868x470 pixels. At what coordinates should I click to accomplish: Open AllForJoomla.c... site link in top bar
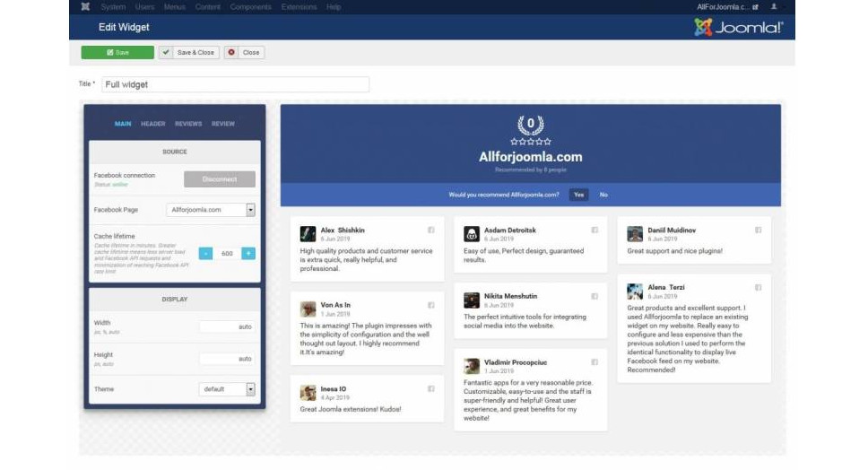coord(727,6)
